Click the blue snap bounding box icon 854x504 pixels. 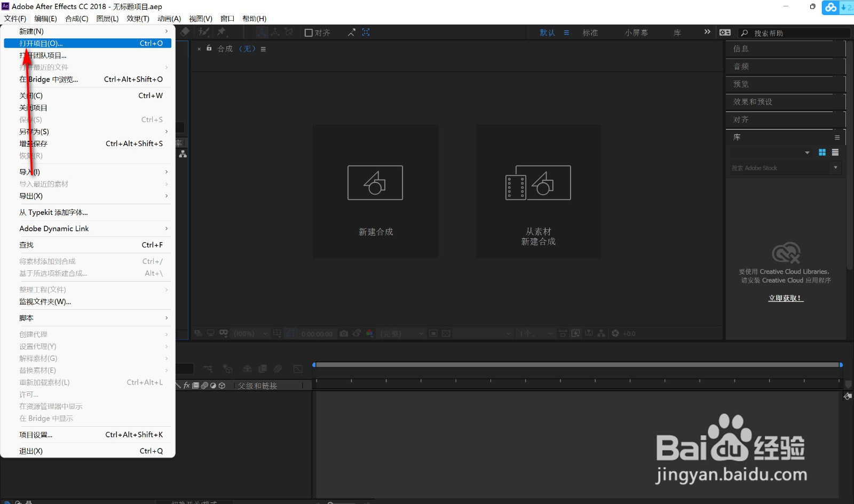coord(366,33)
